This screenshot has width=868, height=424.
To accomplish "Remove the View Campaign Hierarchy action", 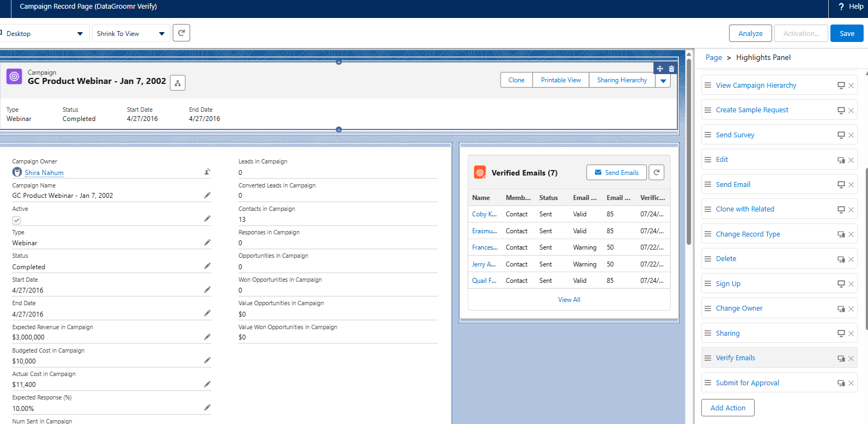I will [851, 86].
